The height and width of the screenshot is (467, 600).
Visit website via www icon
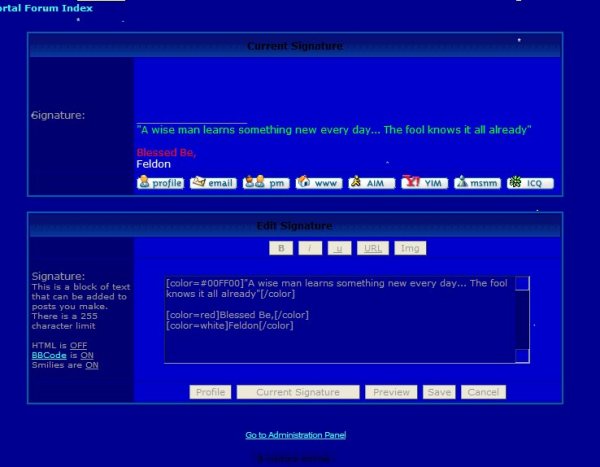[318, 183]
